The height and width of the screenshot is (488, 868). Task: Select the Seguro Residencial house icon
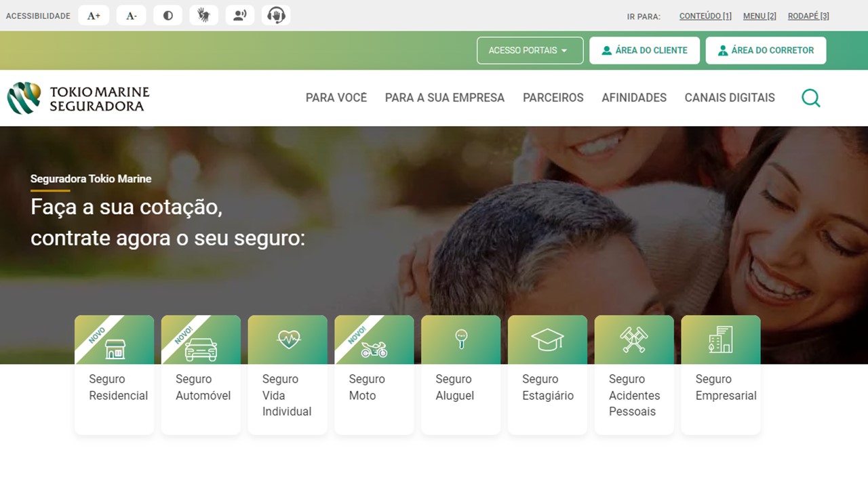click(115, 348)
